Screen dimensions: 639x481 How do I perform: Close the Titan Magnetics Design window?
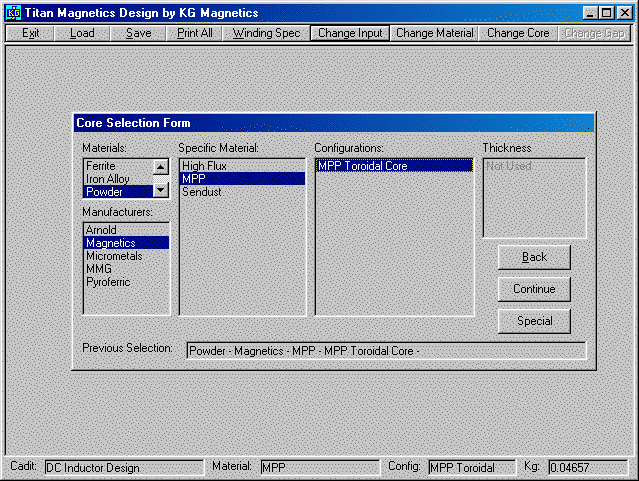point(625,13)
